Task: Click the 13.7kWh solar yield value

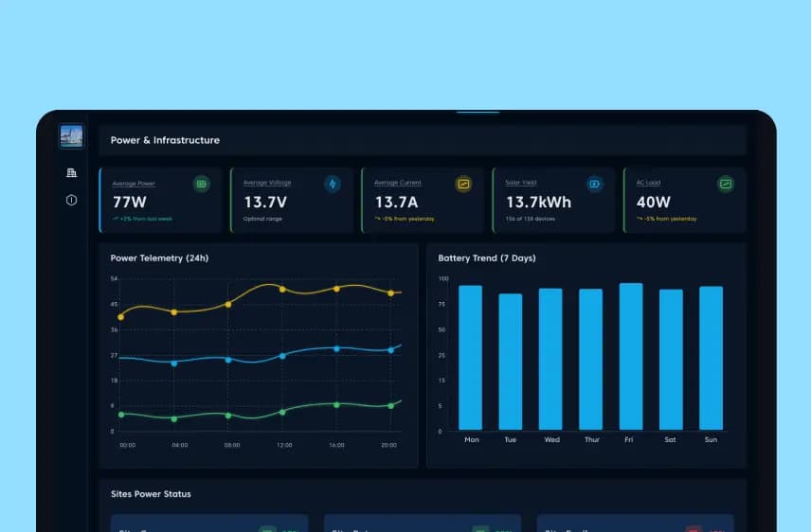Action: click(538, 203)
